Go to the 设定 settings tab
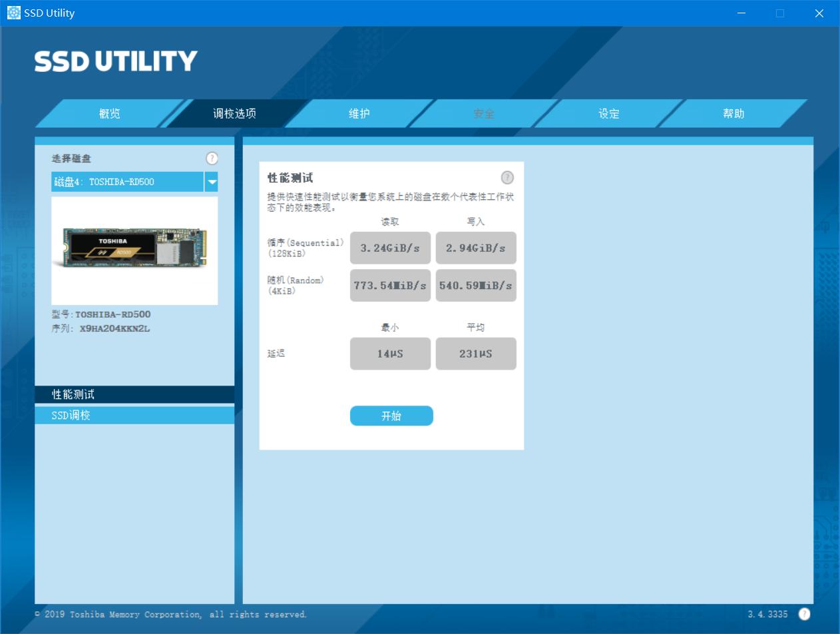Image resolution: width=840 pixels, height=634 pixels. tap(609, 113)
